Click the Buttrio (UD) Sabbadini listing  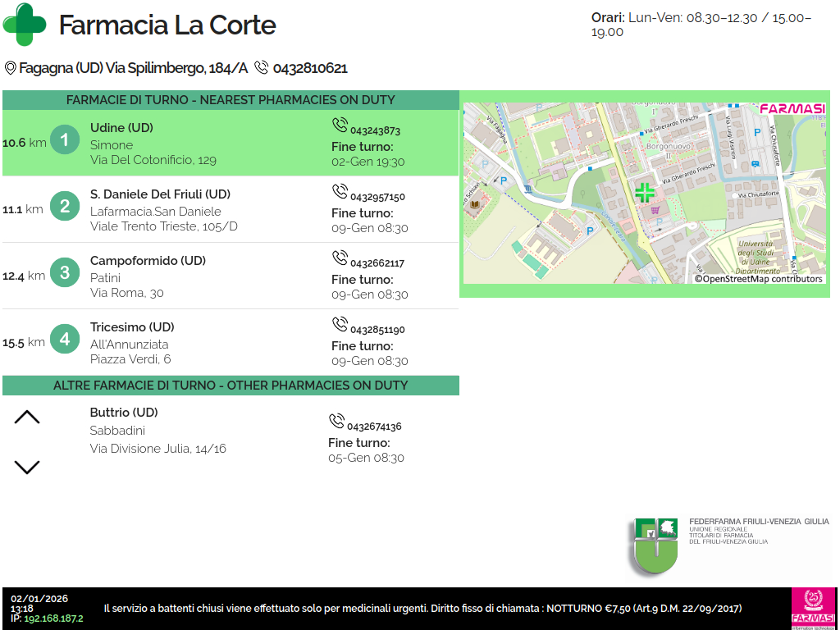[123, 413]
